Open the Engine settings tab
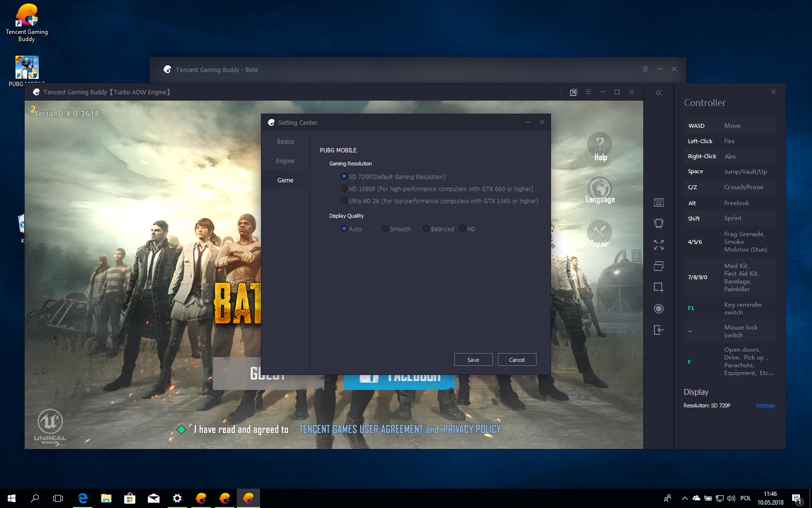Screen dimensions: 812x508 [x=285, y=161]
